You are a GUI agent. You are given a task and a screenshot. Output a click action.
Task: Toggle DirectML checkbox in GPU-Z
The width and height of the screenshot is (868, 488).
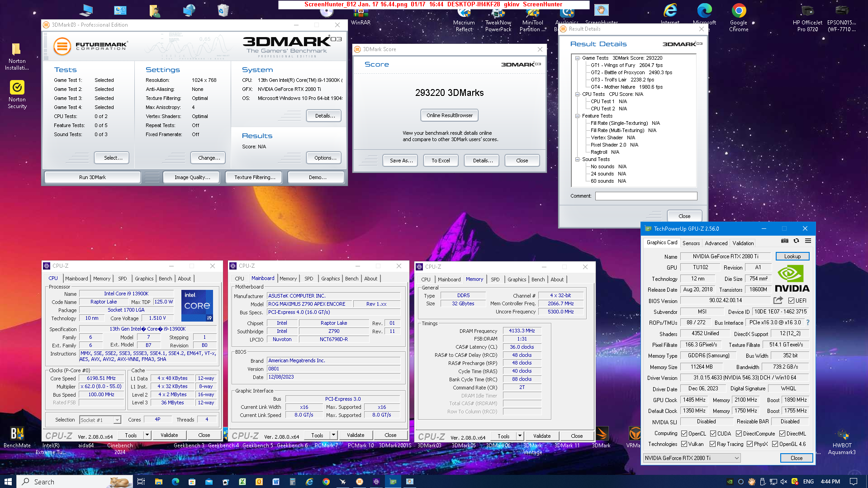pos(782,433)
